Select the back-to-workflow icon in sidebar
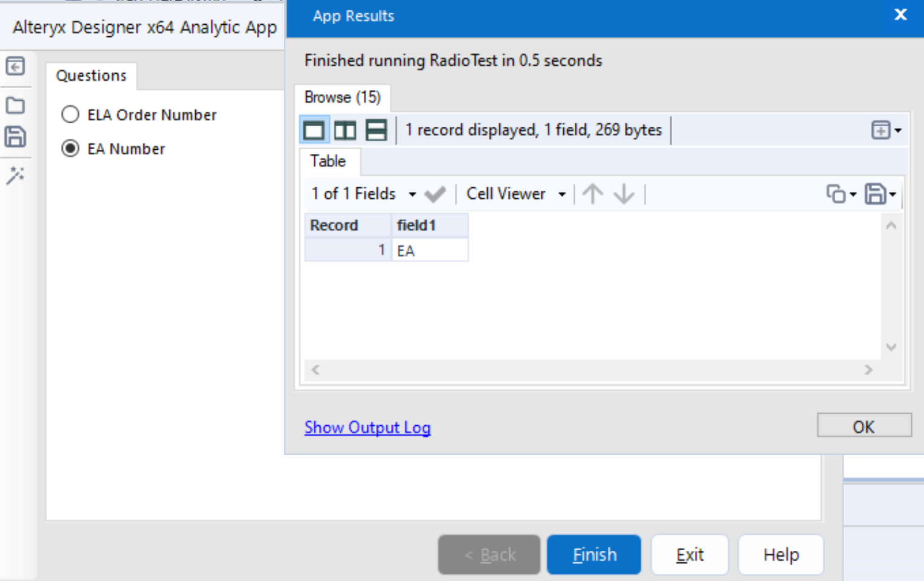The height and width of the screenshot is (581, 924). point(16,67)
